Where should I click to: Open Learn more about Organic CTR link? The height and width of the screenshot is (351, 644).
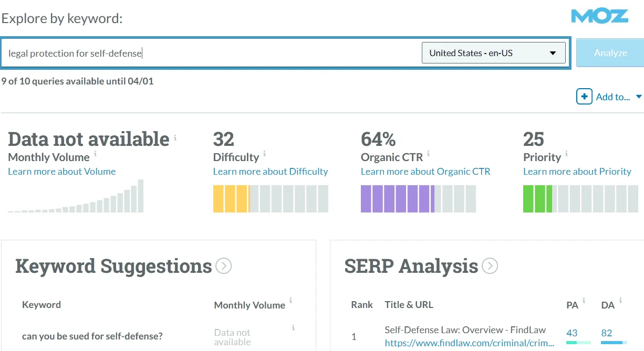425,172
